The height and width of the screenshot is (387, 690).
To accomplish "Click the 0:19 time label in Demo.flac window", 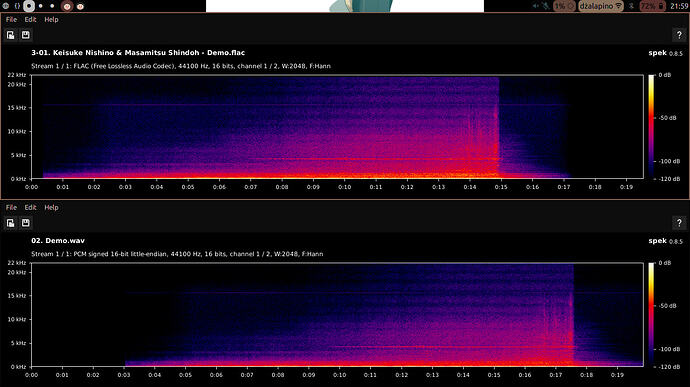I will pyautogui.click(x=626, y=187).
